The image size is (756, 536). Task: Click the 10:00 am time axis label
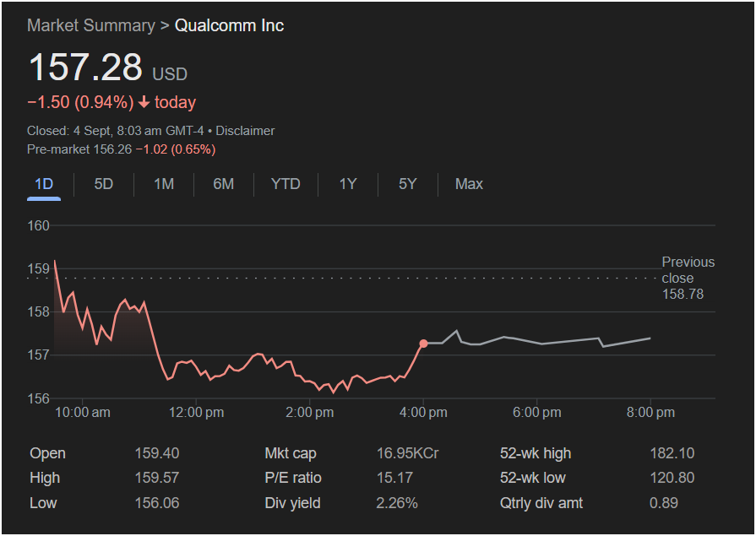coord(83,413)
